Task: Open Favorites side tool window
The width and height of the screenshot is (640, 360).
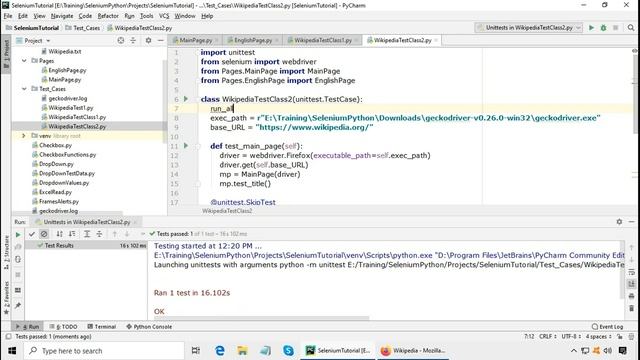Action: 6,298
